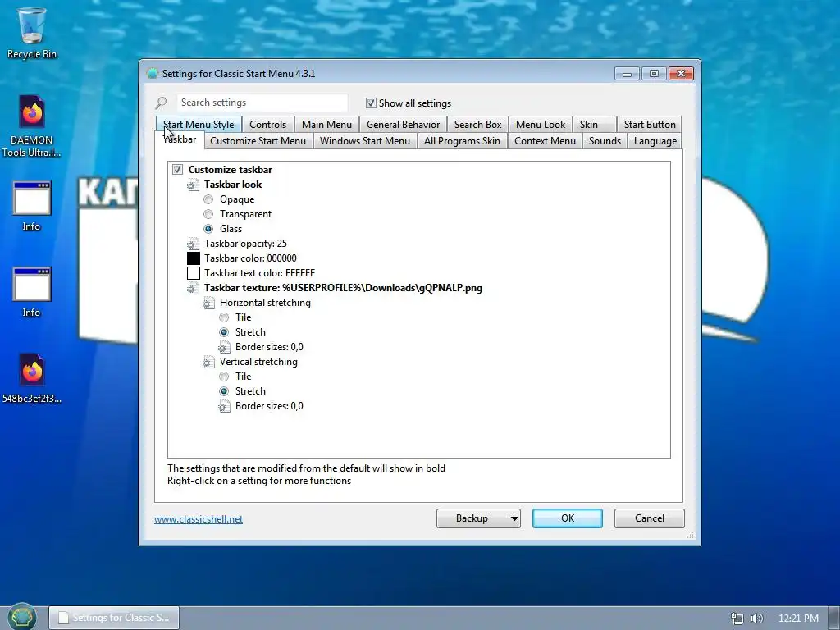Choose Tile under Horizontal stretching
Image resolution: width=840 pixels, height=630 pixels.
click(x=224, y=317)
